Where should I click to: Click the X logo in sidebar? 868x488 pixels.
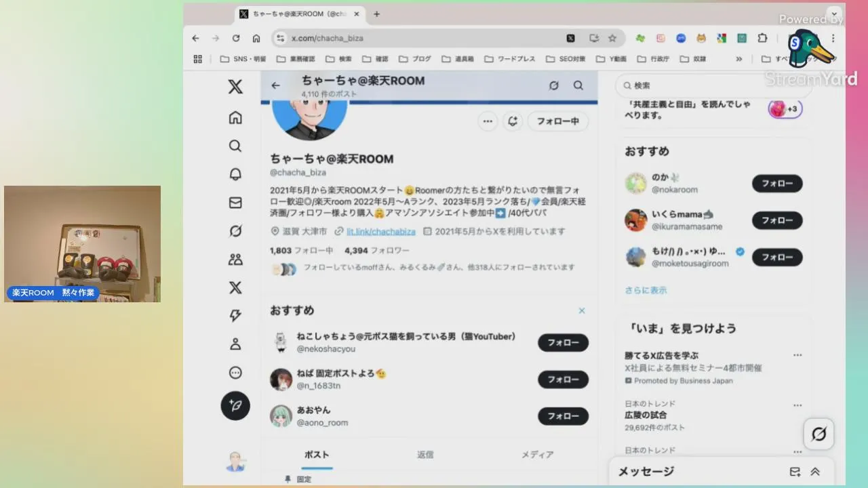235,87
